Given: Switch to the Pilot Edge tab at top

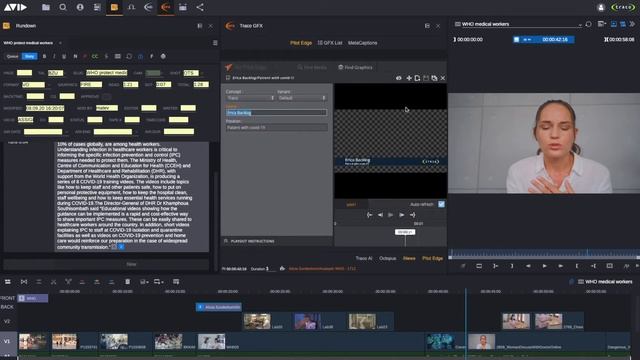Looking at the screenshot, I should point(301,43).
